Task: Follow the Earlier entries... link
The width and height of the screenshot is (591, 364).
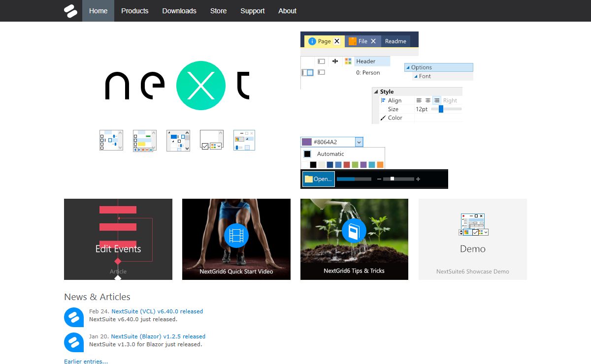Action: pyautogui.click(x=86, y=362)
